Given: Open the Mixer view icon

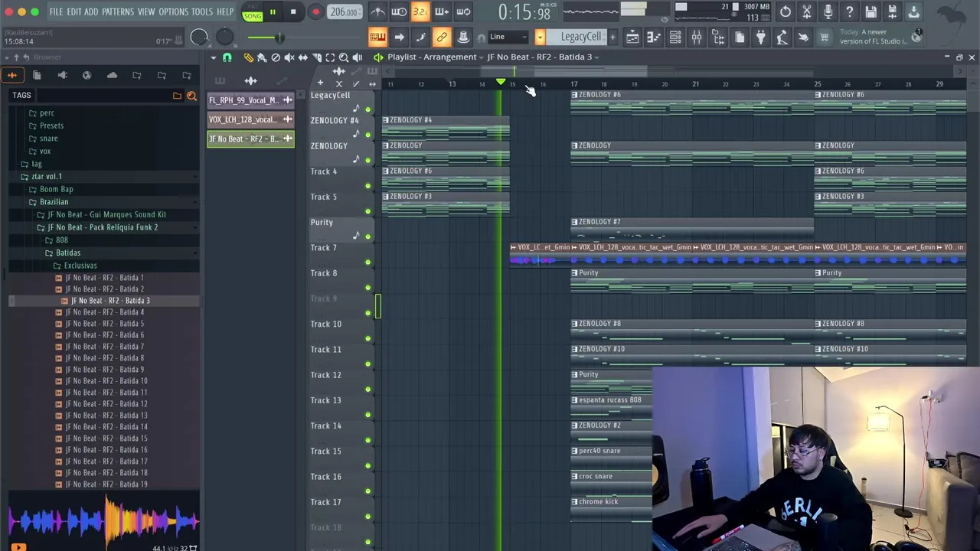Looking at the screenshot, I should point(697,37).
